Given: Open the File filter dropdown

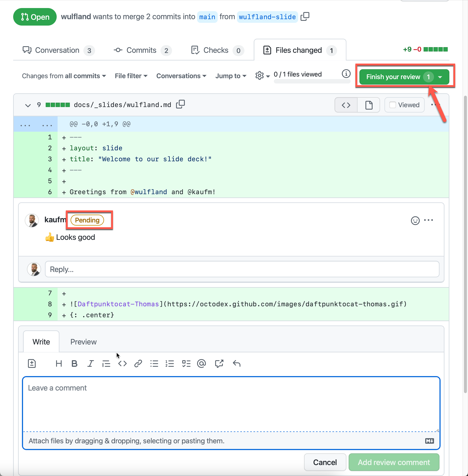Looking at the screenshot, I should point(131,76).
